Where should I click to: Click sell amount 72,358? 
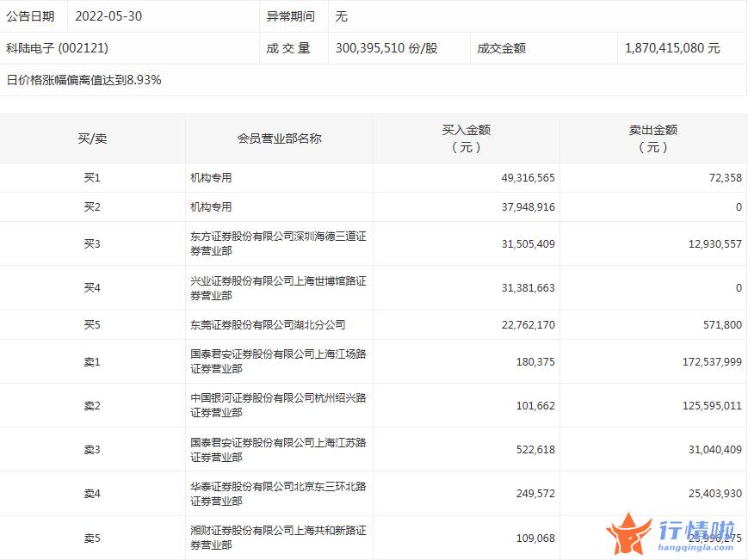point(725,178)
